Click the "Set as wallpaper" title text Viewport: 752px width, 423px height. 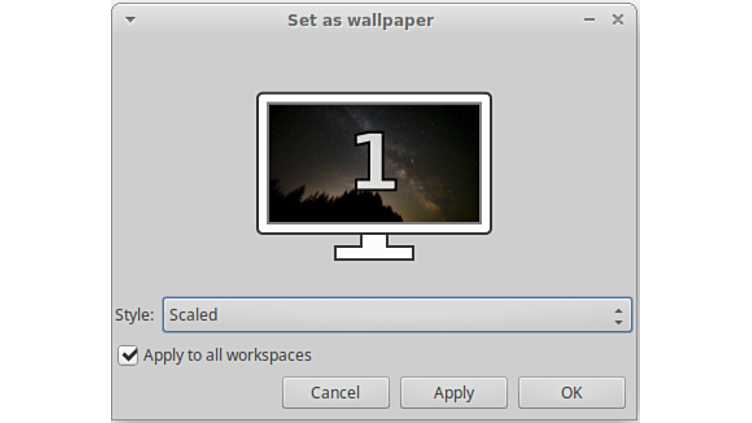(x=360, y=20)
